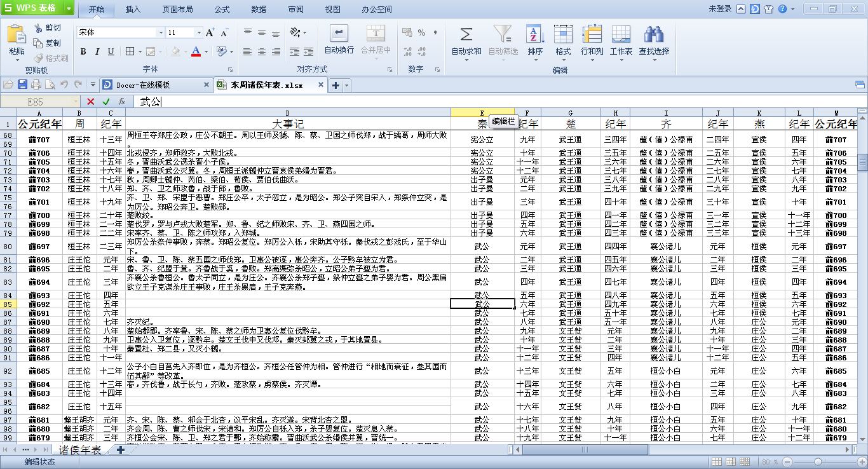Image resolution: width=868 pixels, height=469 pixels.
Task: Click the print icon in quick access bar
Action: pos(36,85)
